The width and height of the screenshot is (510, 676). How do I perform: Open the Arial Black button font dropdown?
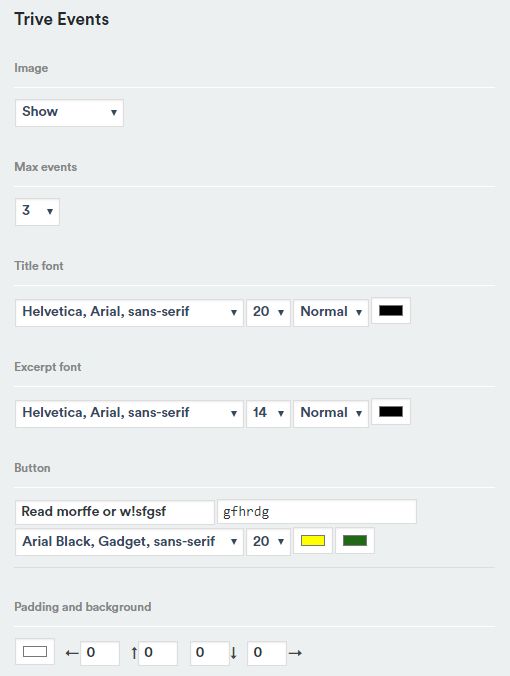[x=129, y=541]
